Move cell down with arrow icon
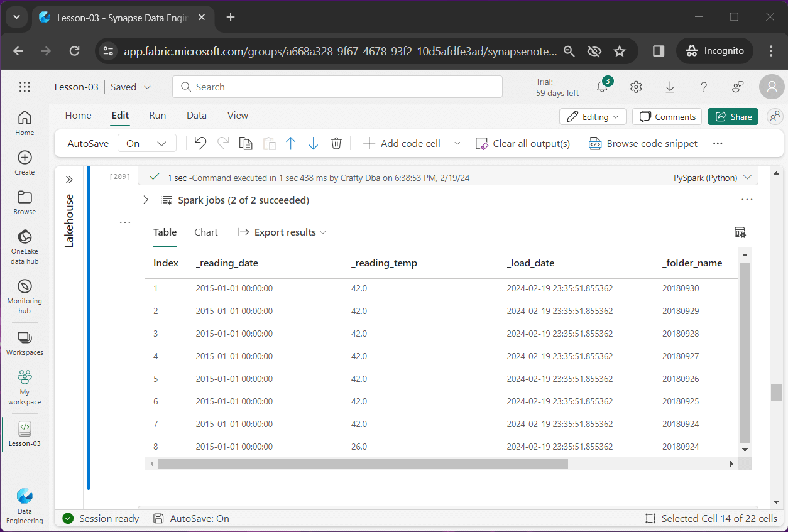Screen dimensions: 788x532 [313, 143]
